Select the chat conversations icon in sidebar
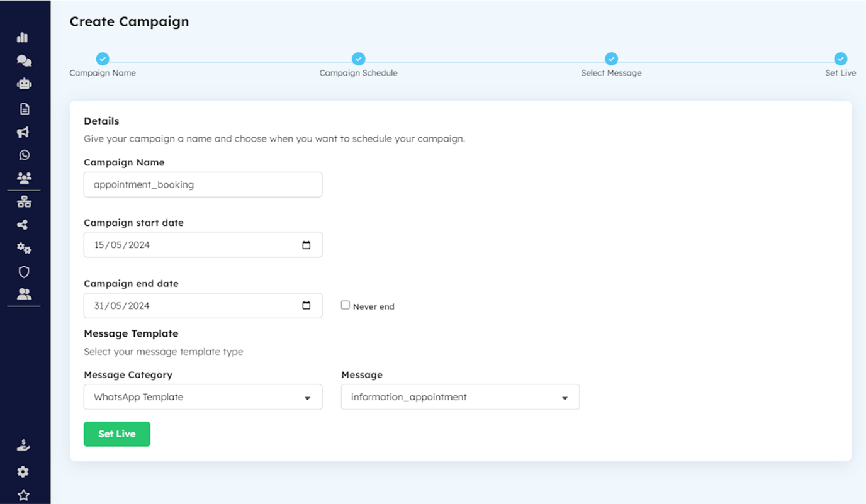Viewport: 866px width, 504px height. click(x=23, y=60)
